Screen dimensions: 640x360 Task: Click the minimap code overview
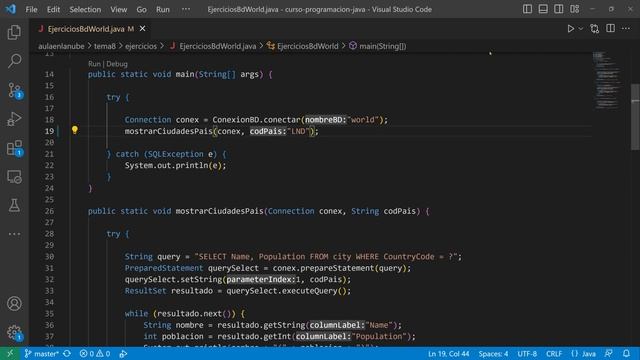click(607, 81)
